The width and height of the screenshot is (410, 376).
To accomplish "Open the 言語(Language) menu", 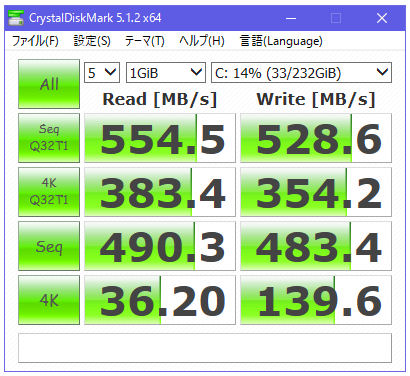I will coord(281,41).
